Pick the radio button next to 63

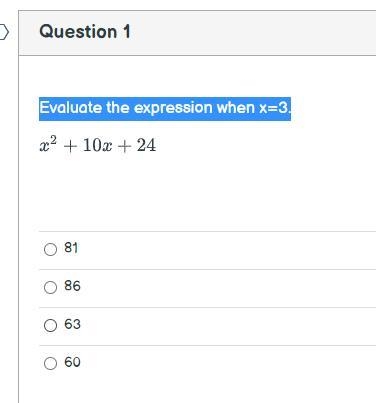[50, 325]
